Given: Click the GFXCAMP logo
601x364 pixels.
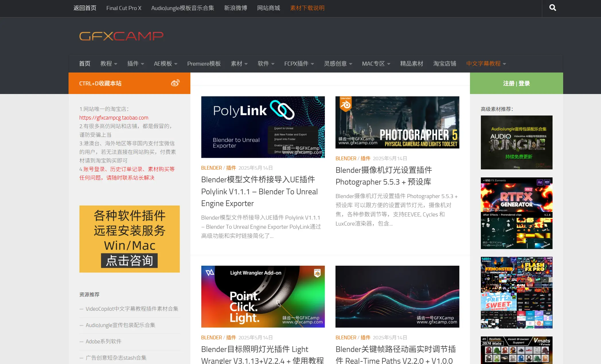Looking at the screenshot, I should click(121, 36).
